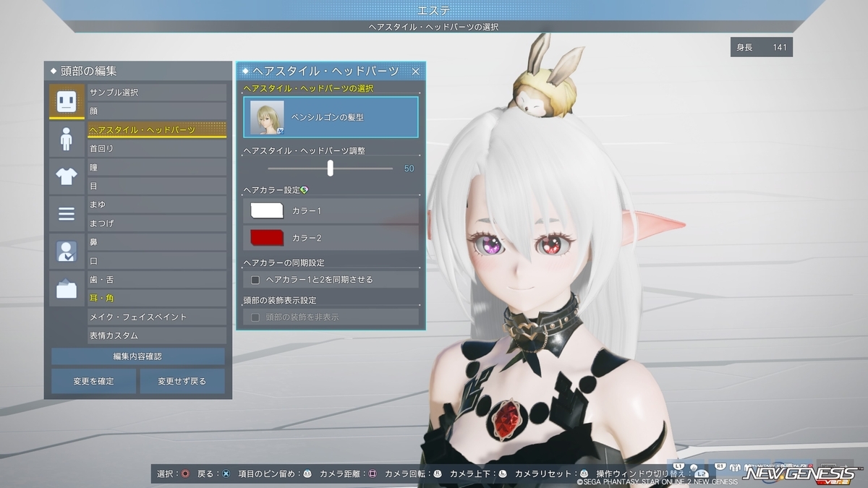Open the 首回り menu entry
Image resolution: width=868 pixels, height=488 pixels.
coord(157,148)
